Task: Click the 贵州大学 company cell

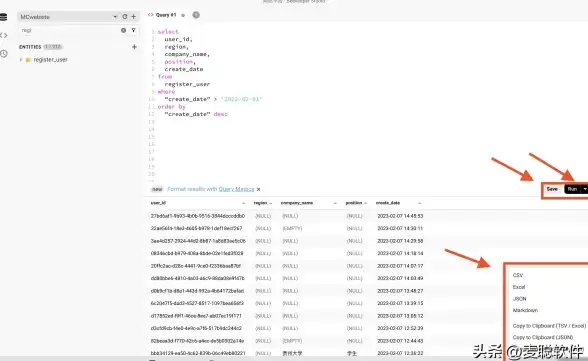Action: pos(292,354)
